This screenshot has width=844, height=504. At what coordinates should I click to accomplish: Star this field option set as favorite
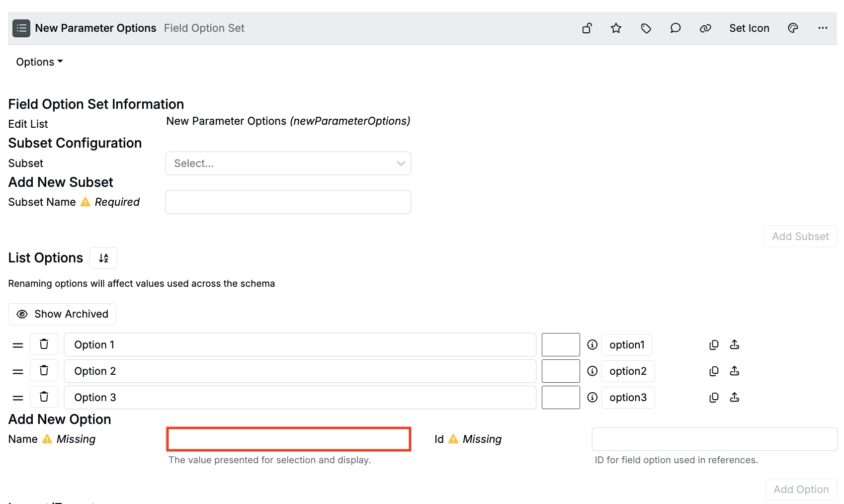tap(616, 28)
